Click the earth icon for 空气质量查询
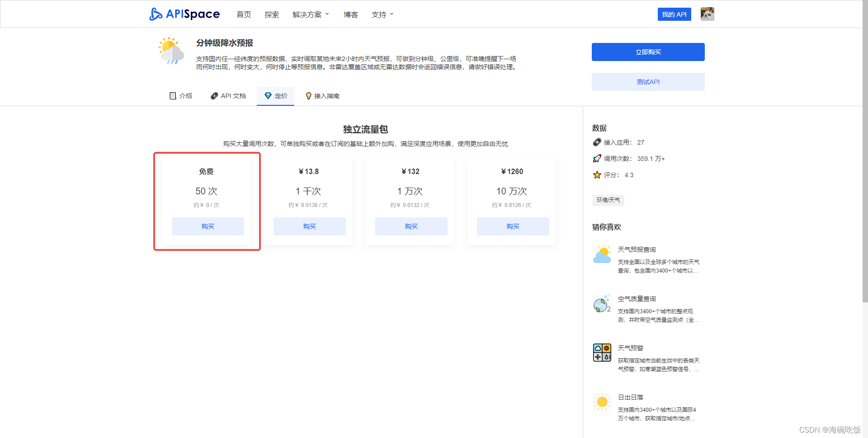The height and width of the screenshot is (438, 868). [x=602, y=304]
